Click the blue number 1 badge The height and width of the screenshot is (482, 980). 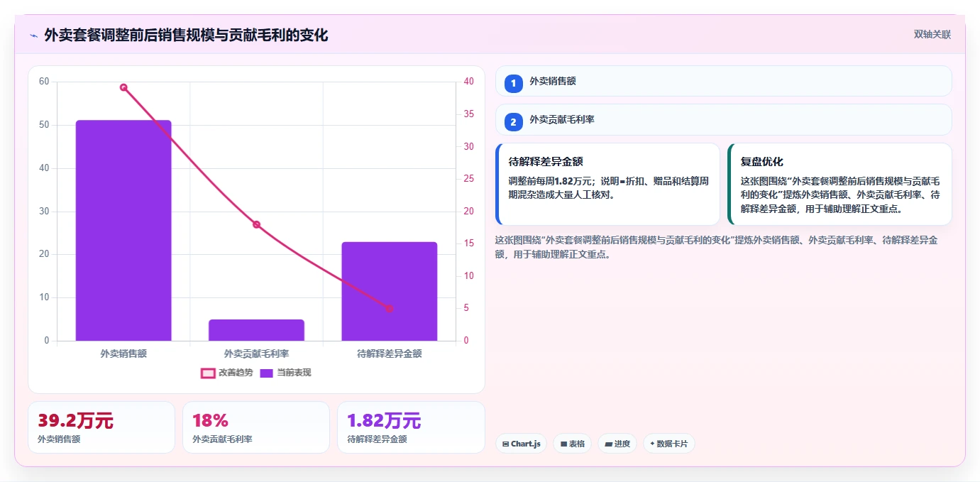click(x=514, y=84)
